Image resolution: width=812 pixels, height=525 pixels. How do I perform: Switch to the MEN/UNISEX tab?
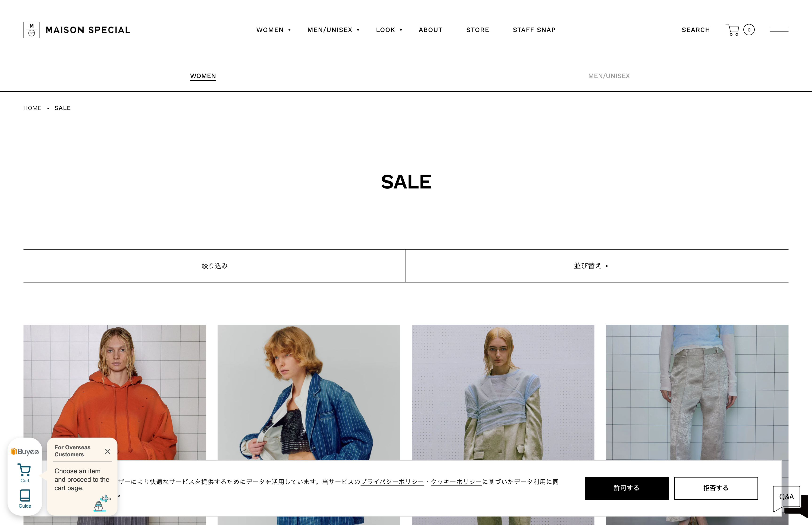pos(609,76)
